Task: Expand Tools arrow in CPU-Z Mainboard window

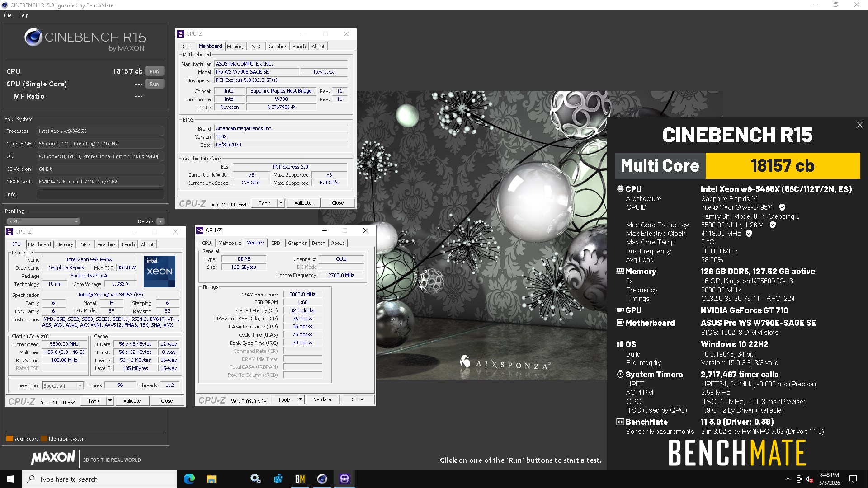Action: click(281, 203)
